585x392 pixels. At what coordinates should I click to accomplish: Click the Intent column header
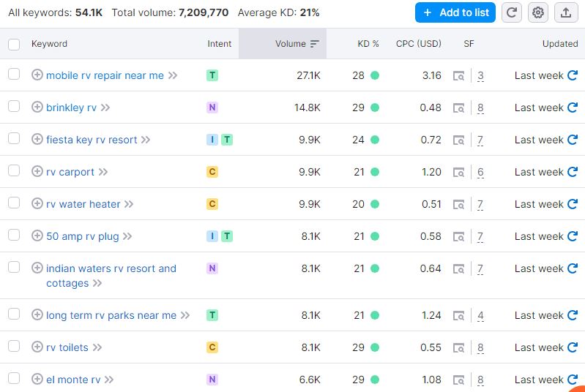pyautogui.click(x=220, y=44)
